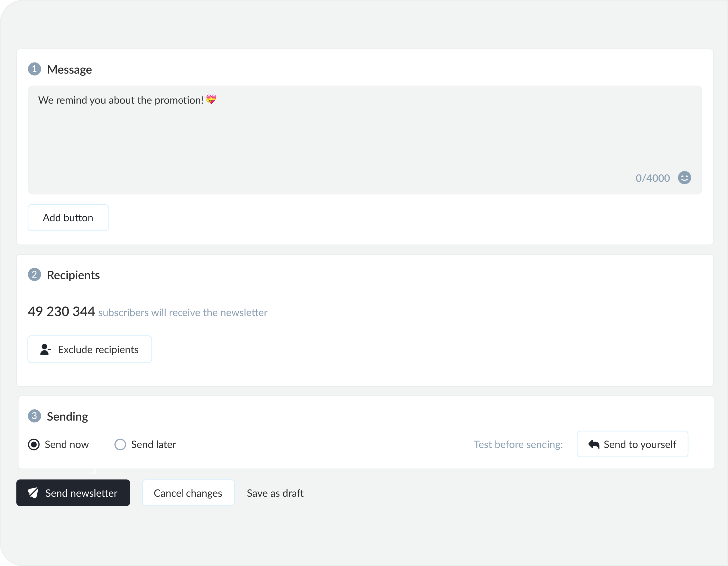728x566 pixels.
Task: Click the step 1 number badge
Action: [x=34, y=69]
